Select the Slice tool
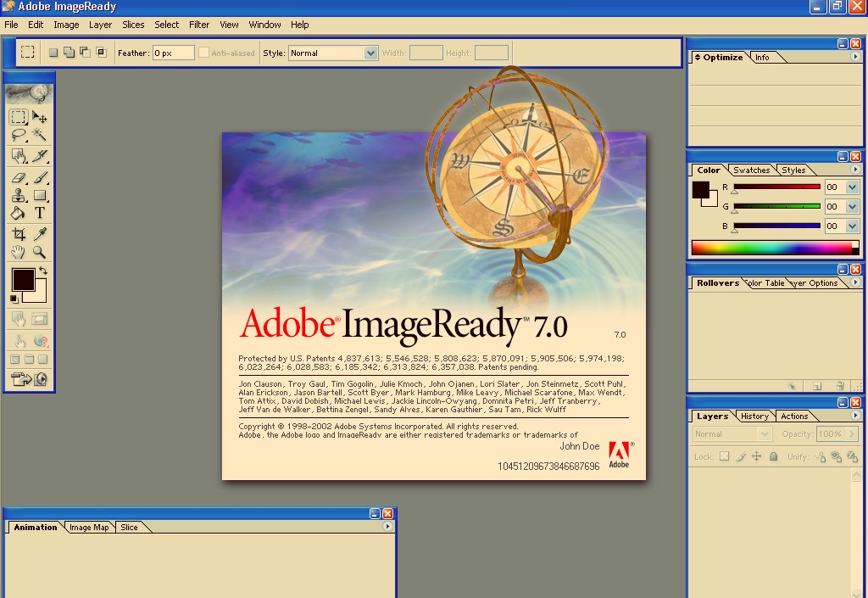 [39, 156]
